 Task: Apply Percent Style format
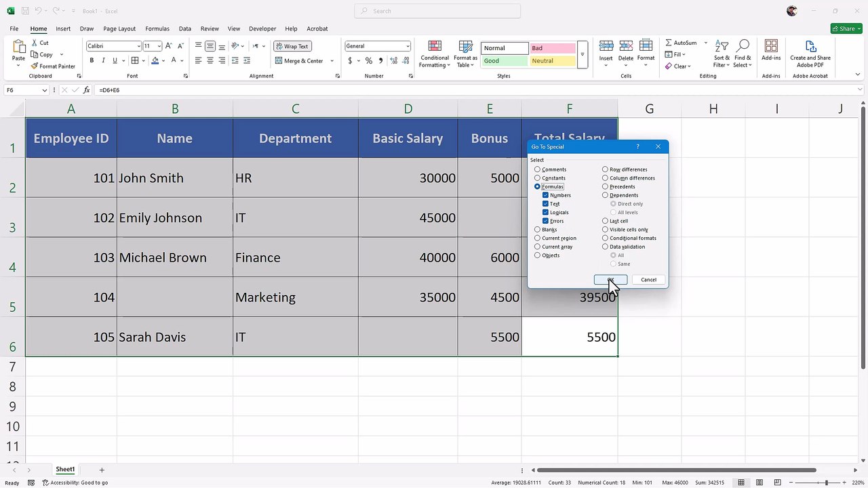click(x=369, y=60)
